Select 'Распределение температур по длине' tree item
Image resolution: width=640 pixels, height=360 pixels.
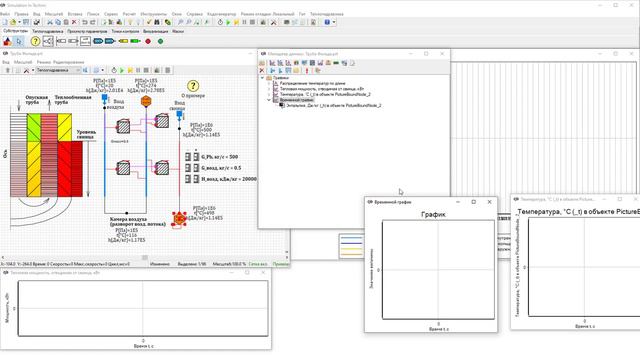pyautogui.click(x=312, y=83)
